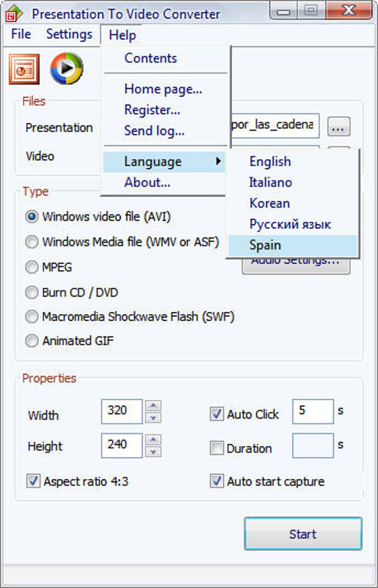Increase the Width value with up arrow
Viewport: 378px width, 588px height.
pyautogui.click(x=153, y=405)
